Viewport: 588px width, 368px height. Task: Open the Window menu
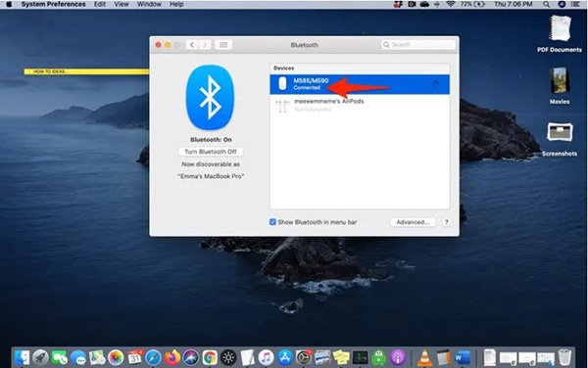149,4
